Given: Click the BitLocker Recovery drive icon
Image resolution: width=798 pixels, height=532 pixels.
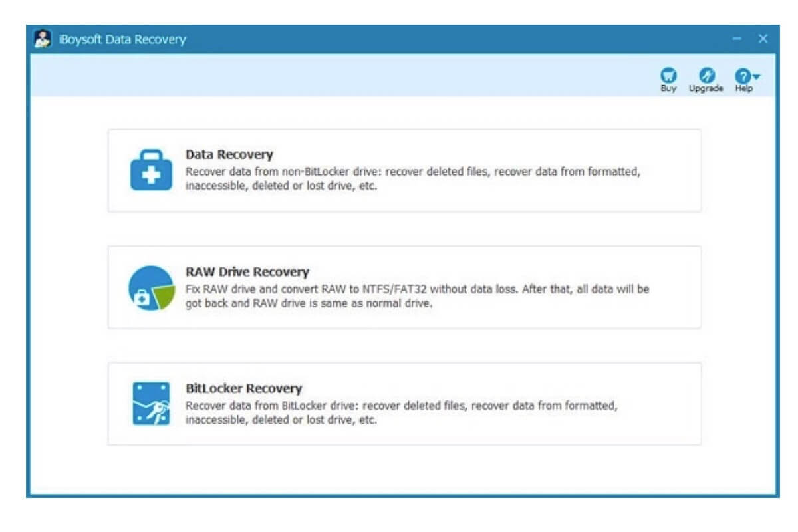Looking at the screenshot, I should pyautogui.click(x=151, y=404).
